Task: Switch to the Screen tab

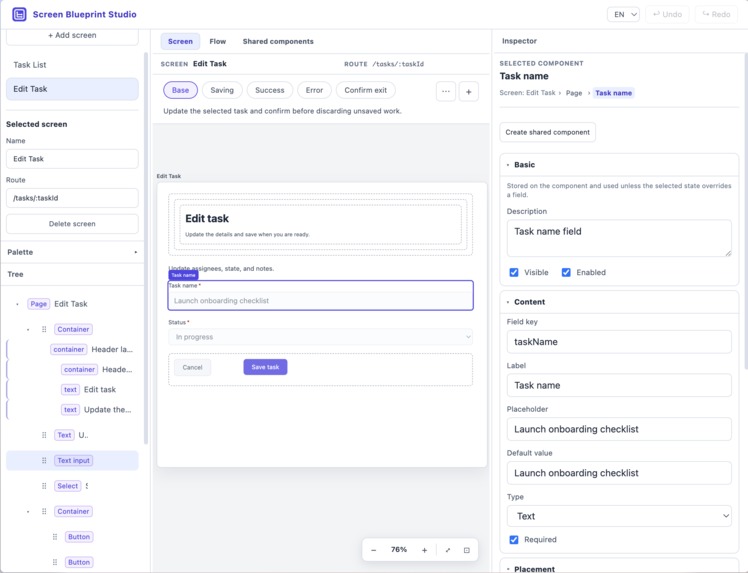Action: pos(180,42)
